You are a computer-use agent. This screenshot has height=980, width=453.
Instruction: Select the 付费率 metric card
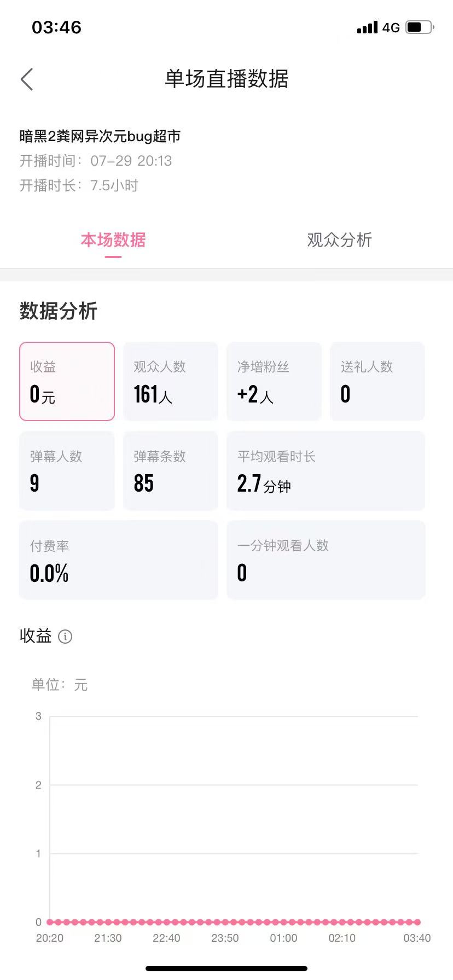pyautogui.click(x=119, y=560)
